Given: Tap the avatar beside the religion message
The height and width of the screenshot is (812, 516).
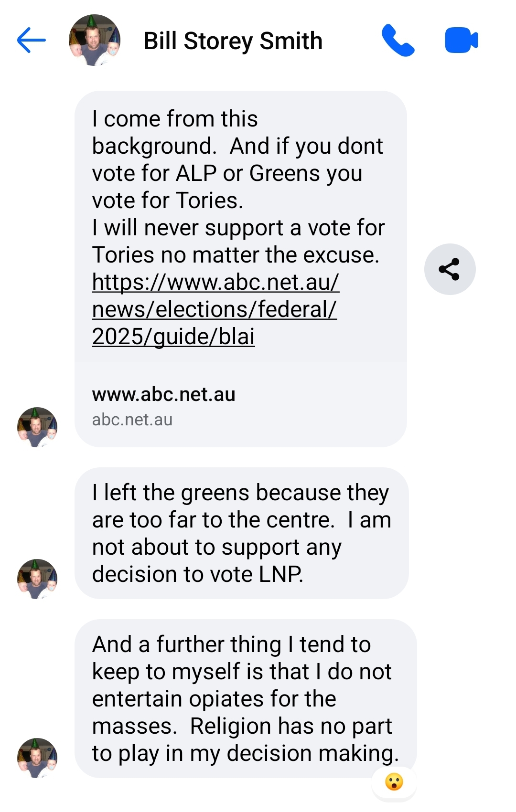Looking at the screenshot, I should pos(37,758).
